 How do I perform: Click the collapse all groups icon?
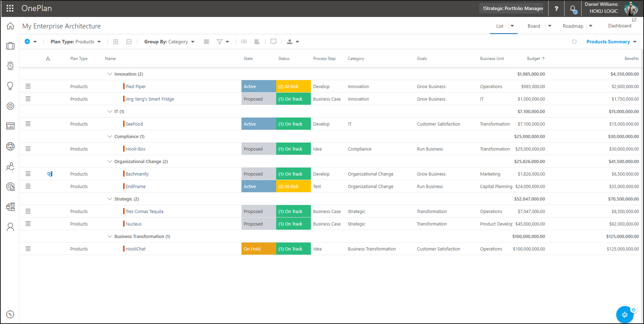click(x=129, y=42)
